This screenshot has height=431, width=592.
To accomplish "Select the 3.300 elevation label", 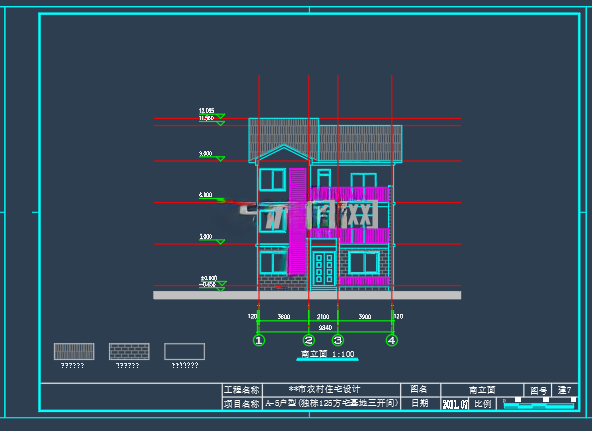I will click(206, 237).
